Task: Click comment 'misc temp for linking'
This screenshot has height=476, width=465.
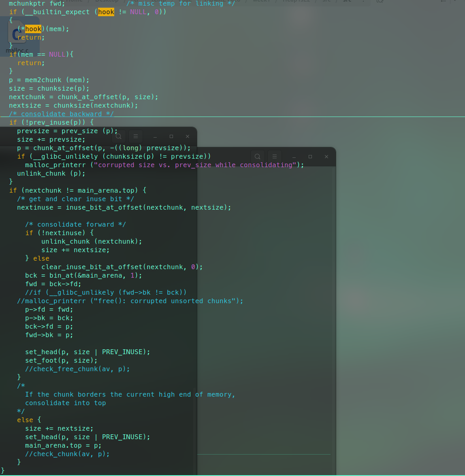Action: pyautogui.click(x=181, y=4)
